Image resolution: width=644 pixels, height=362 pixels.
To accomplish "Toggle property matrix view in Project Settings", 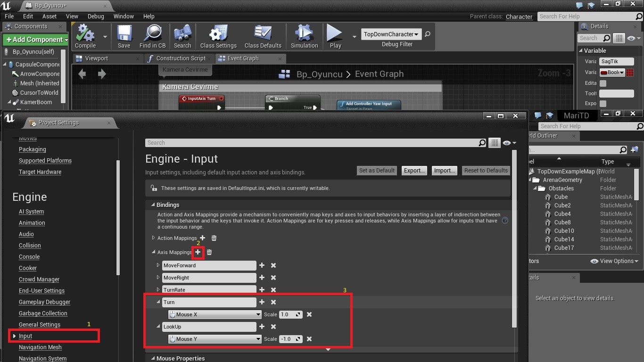I will point(494,143).
